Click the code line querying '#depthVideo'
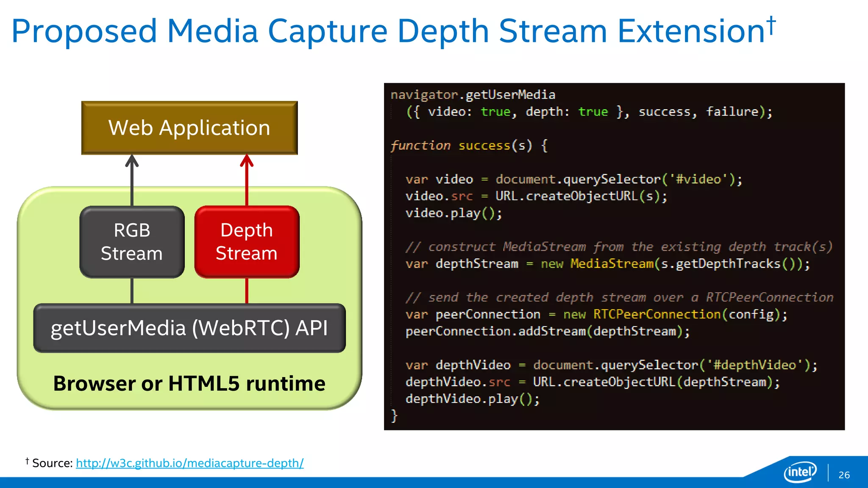Viewport: 868px width, 488px height. pos(612,365)
